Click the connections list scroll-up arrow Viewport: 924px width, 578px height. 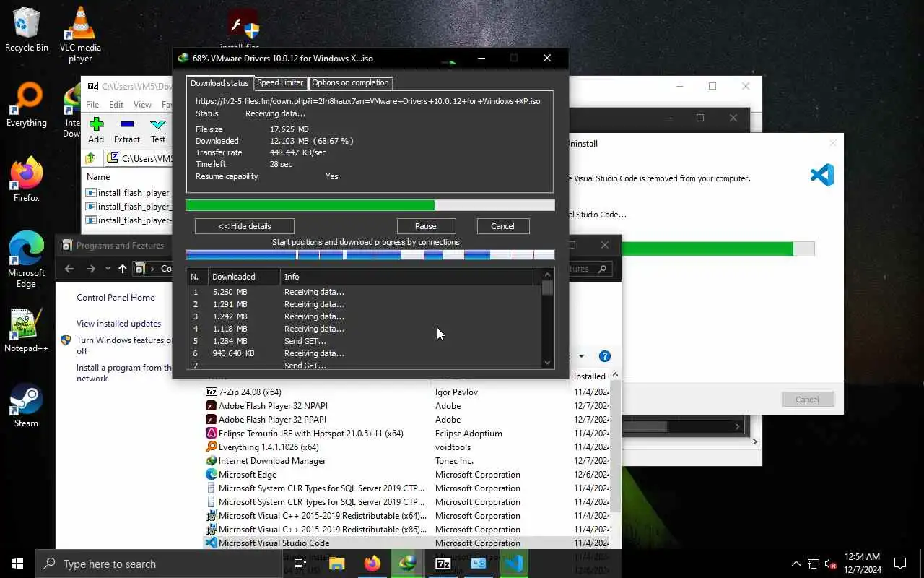tap(547, 275)
